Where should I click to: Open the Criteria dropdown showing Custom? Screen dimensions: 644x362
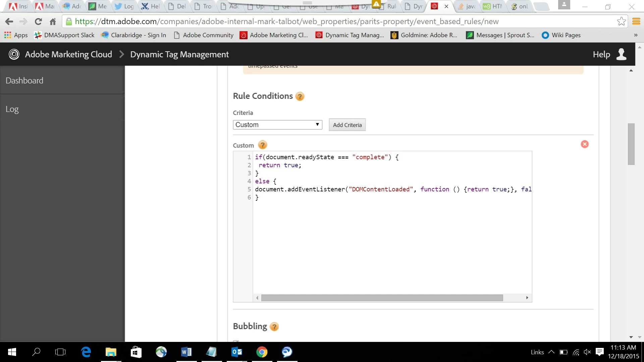coord(277,125)
